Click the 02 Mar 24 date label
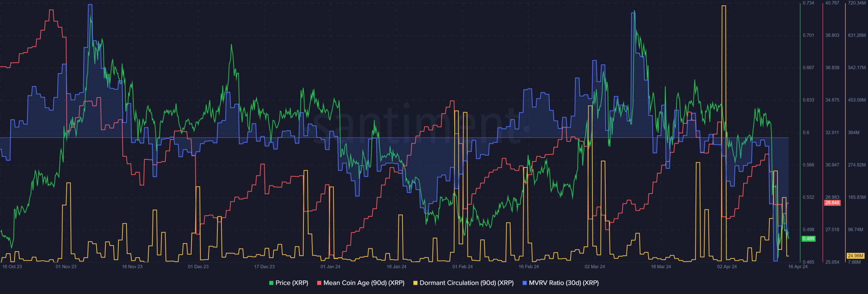The image size is (868, 294). click(x=595, y=267)
